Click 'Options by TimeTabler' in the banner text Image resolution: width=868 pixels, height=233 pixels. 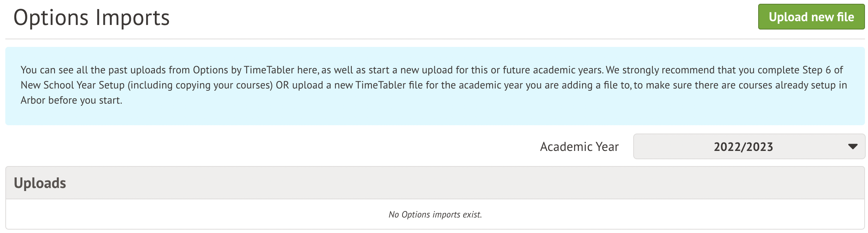(244, 70)
